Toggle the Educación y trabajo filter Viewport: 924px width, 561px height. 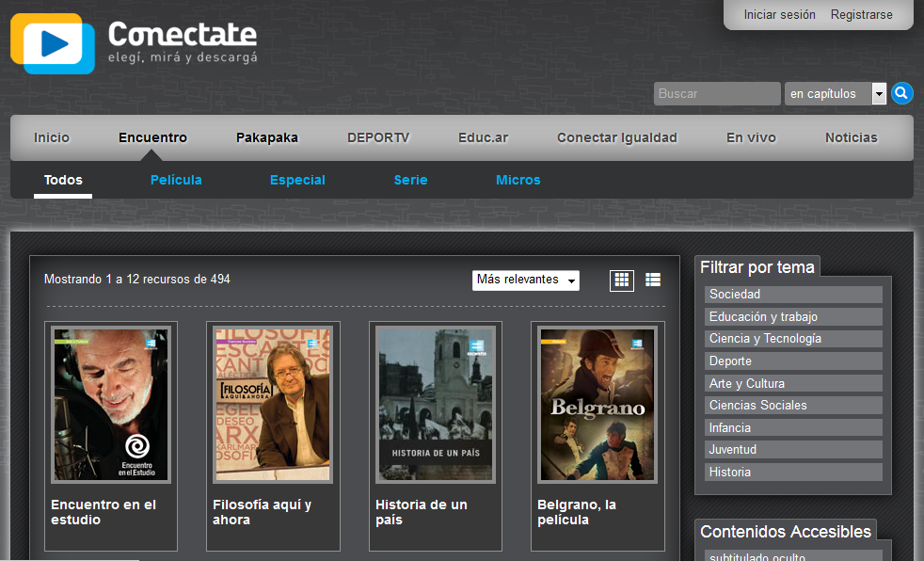[793, 316]
